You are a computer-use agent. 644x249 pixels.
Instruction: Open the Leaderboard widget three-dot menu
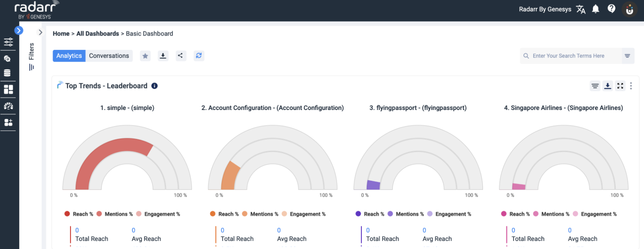[631, 86]
